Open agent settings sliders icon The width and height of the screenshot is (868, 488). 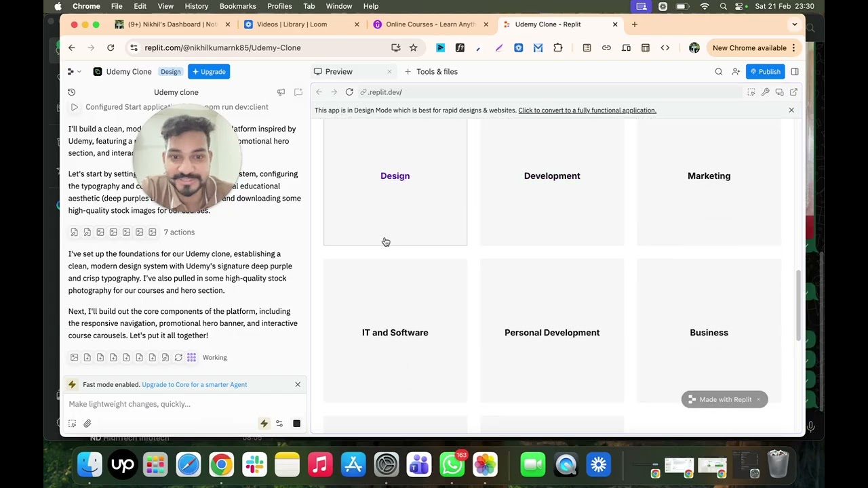(x=279, y=424)
